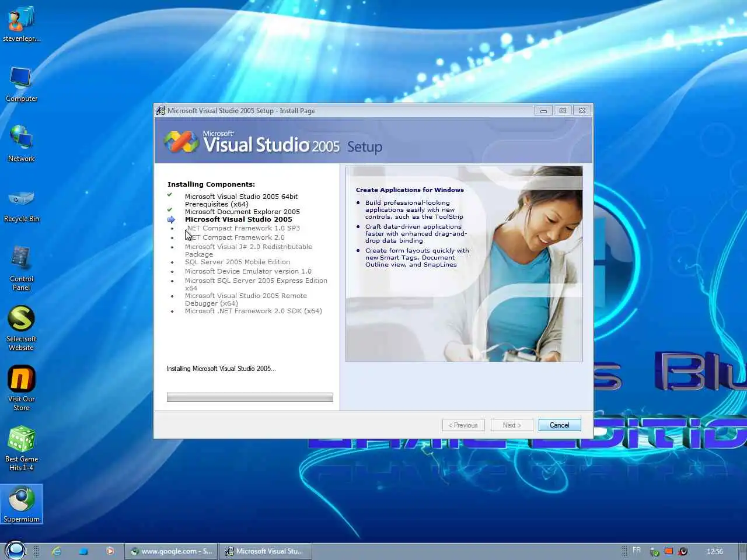Click the FR language indicator
Viewport: 747px width, 560px height.
[637, 550]
